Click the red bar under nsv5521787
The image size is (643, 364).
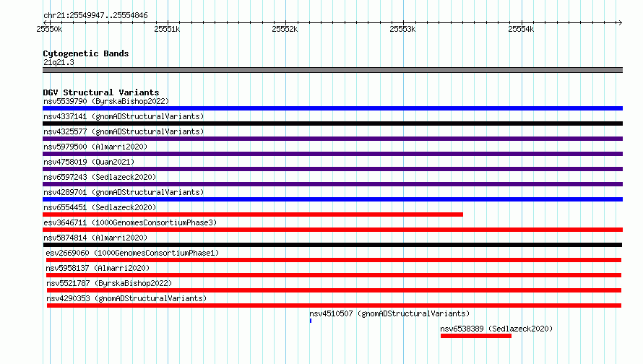(x=334, y=290)
